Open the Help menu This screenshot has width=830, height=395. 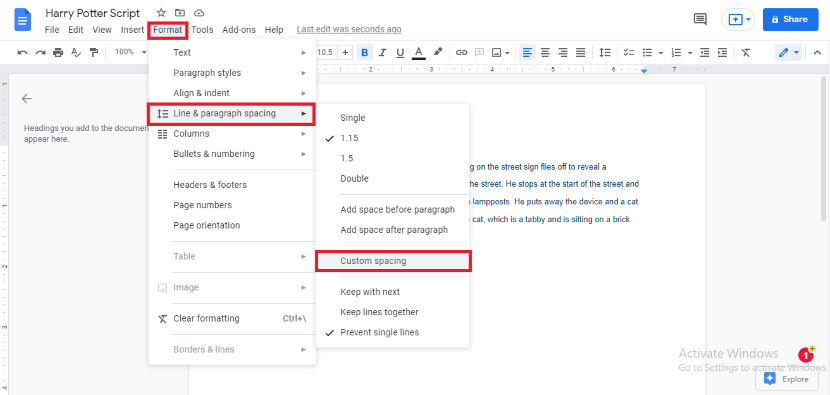[x=274, y=30]
